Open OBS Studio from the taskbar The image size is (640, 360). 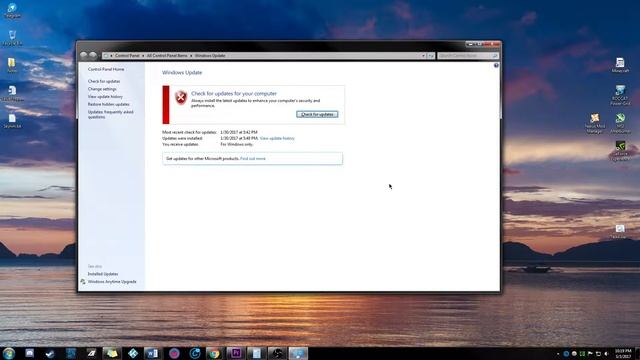pos(277,353)
